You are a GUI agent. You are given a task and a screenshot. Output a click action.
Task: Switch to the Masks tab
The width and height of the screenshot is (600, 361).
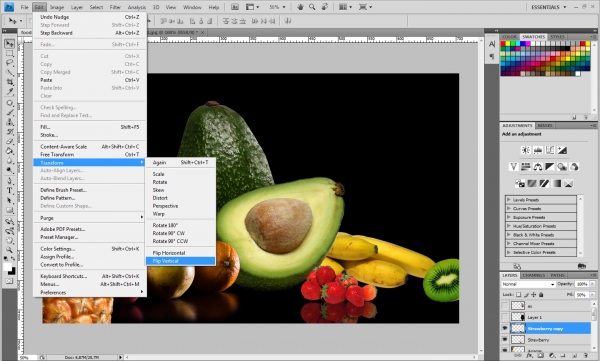coord(545,126)
